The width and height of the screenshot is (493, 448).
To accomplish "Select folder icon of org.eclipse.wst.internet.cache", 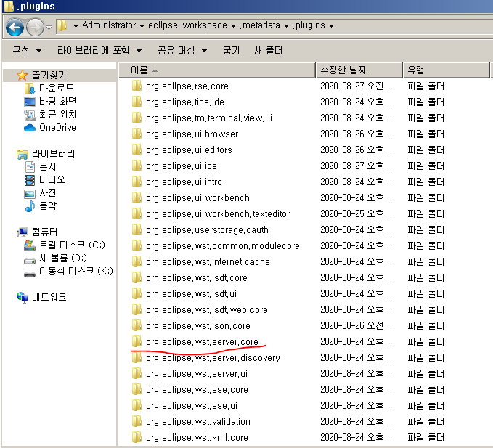I will point(137,261).
